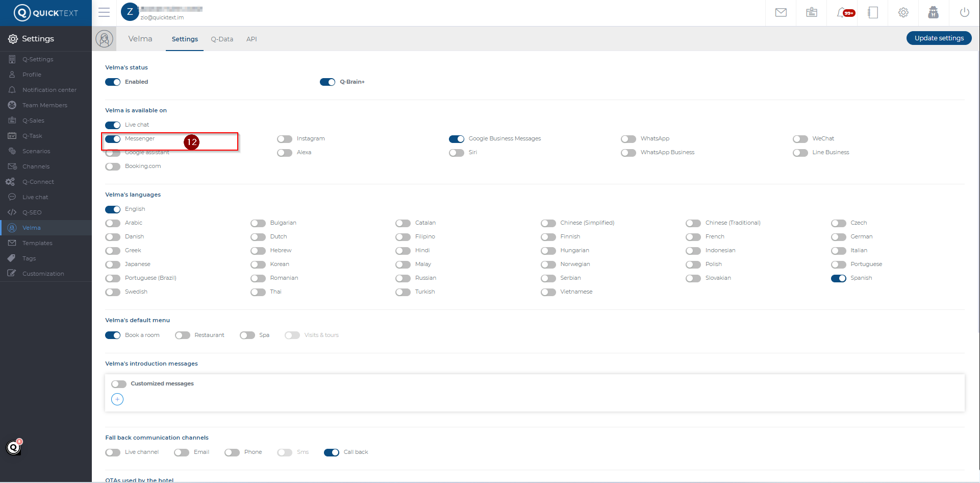
Task: Turn off the Q-Brain+ toggle
Action: pyautogui.click(x=328, y=82)
